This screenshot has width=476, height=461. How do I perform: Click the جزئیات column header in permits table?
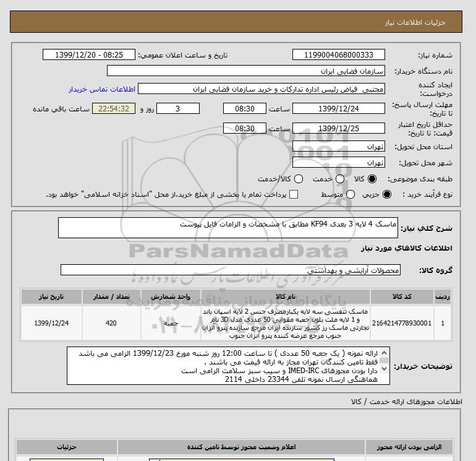67,447
